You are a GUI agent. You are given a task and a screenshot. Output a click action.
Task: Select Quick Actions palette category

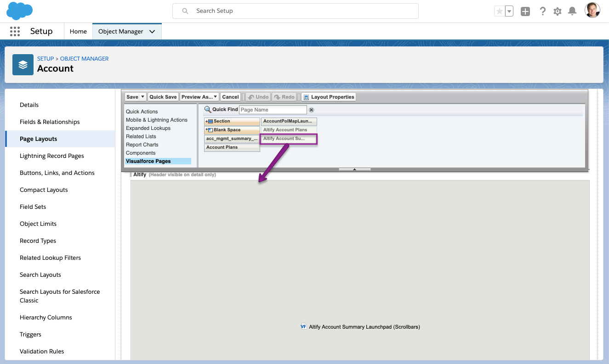click(x=142, y=112)
